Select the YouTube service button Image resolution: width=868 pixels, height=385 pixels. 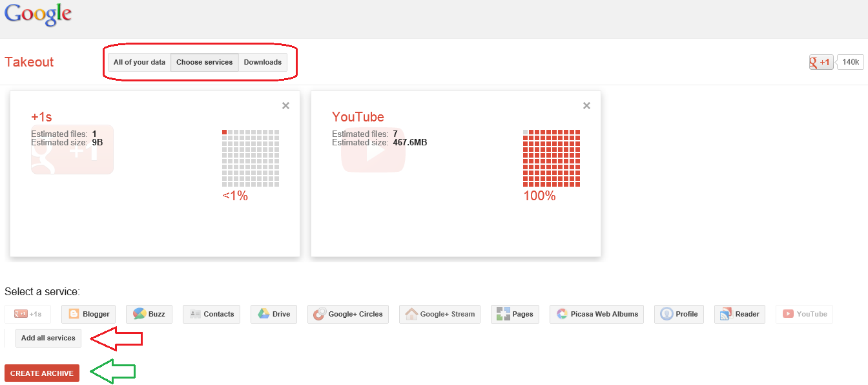(804, 314)
